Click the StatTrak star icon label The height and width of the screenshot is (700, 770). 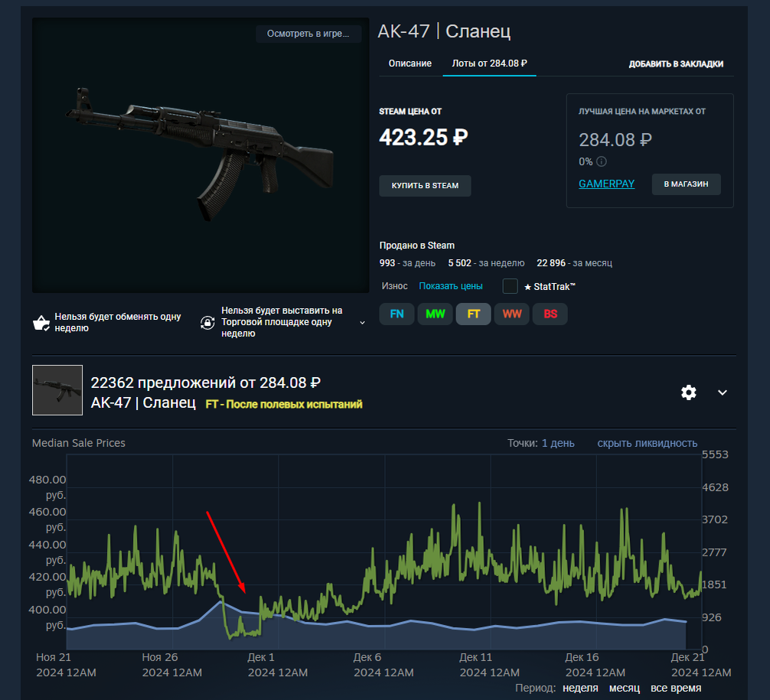click(x=550, y=287)
